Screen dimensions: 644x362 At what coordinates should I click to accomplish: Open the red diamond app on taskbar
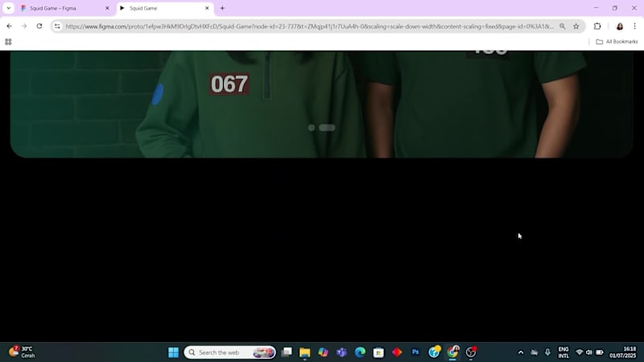[x=397, y=352]
